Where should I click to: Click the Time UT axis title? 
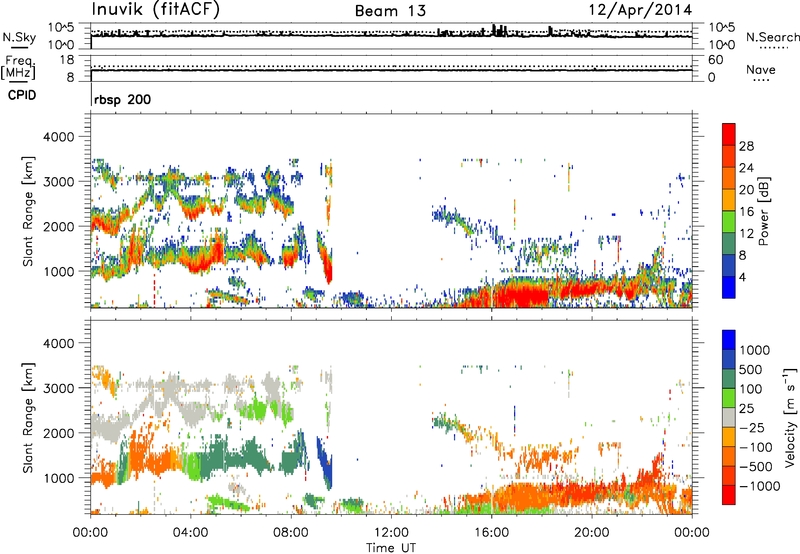coord(391,548)
